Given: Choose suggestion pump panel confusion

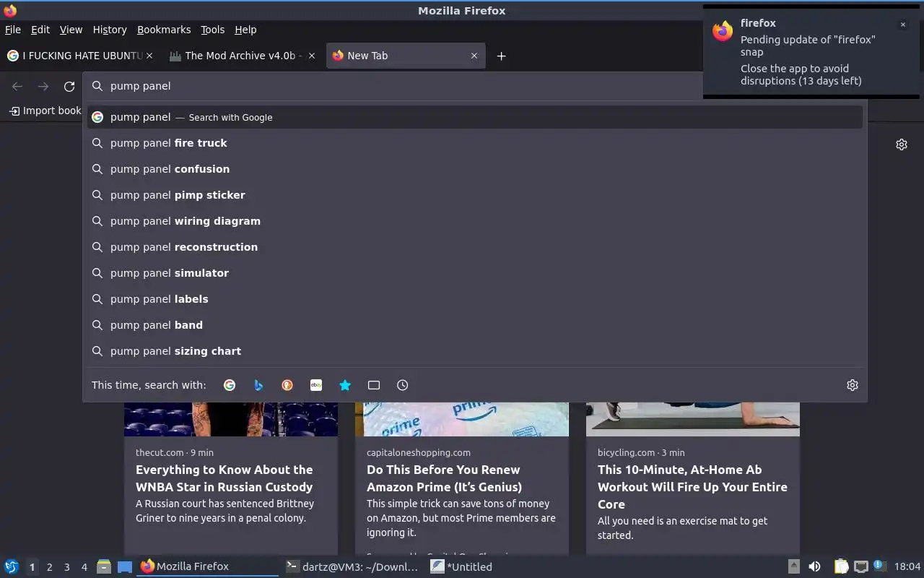Looking at the screenshot, I should coord(475,169).
